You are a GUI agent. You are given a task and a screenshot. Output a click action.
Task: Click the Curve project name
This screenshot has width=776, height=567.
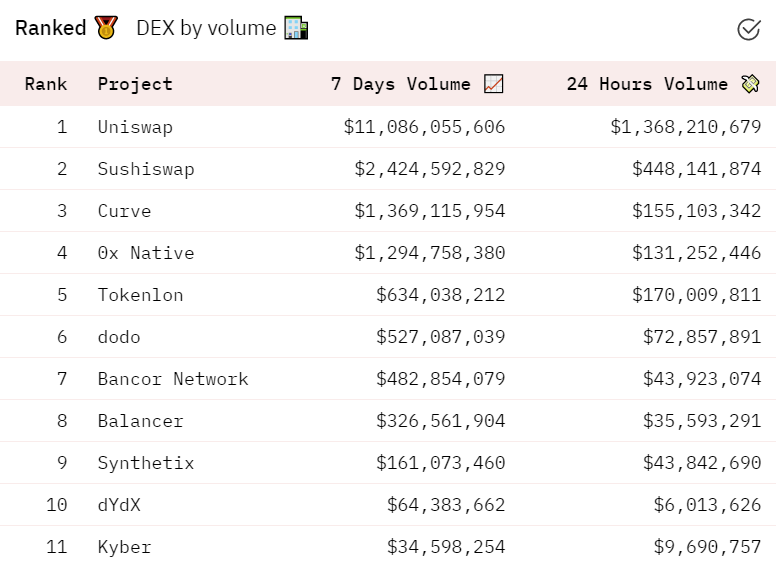[x=124, y=211]
